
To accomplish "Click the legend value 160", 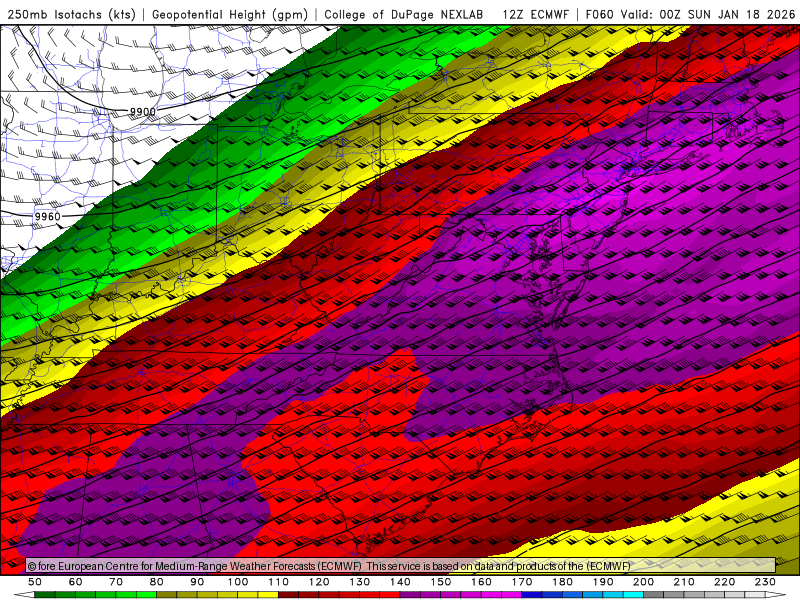I will [x=481, y=582].
